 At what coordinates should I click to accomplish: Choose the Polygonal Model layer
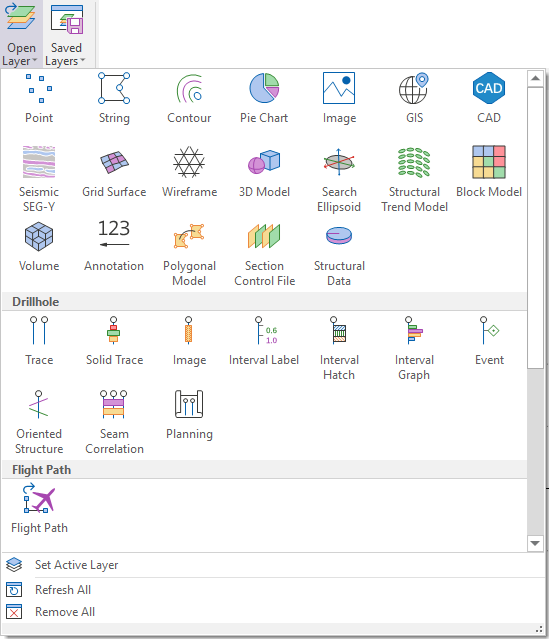tap(189, 253)
